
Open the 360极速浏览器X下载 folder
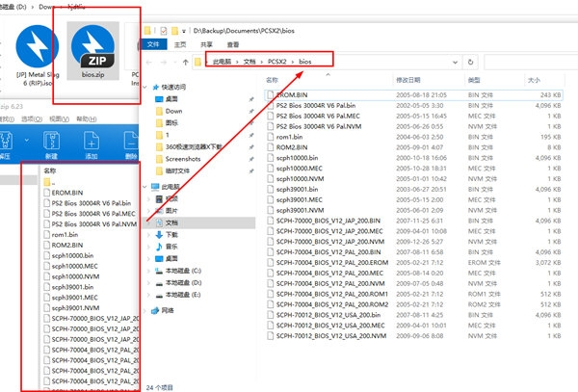[x=194, y=146]
